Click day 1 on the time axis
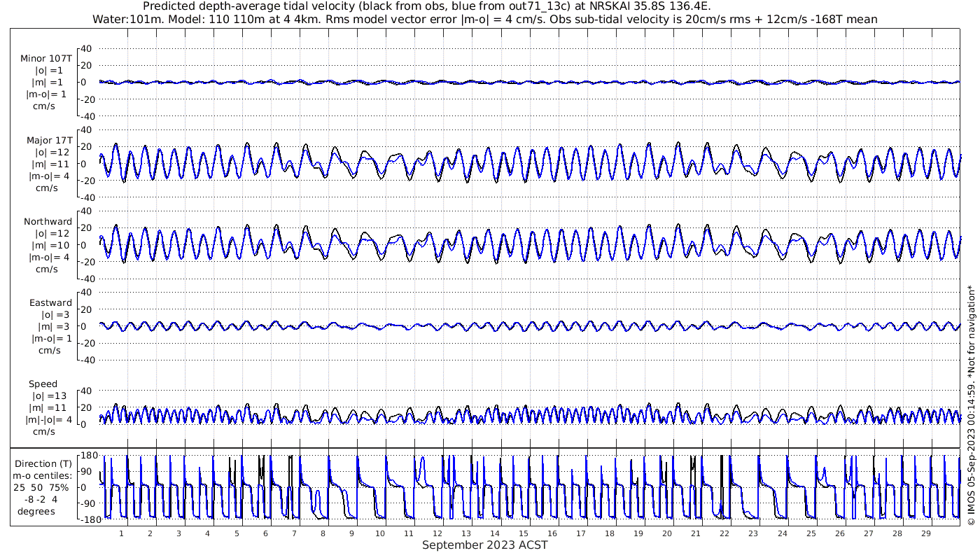Viewport: 980px width, 560px height. (122, 533)
